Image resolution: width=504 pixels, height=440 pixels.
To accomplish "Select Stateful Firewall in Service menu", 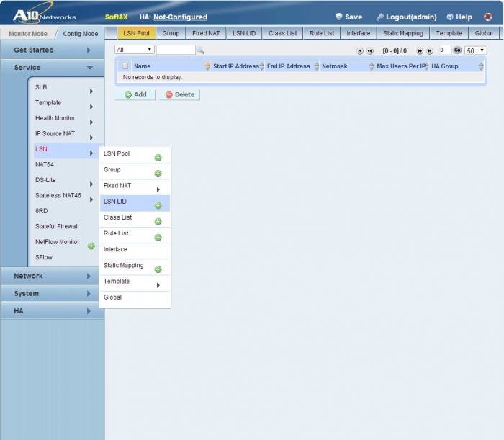I will click(57, 226).
